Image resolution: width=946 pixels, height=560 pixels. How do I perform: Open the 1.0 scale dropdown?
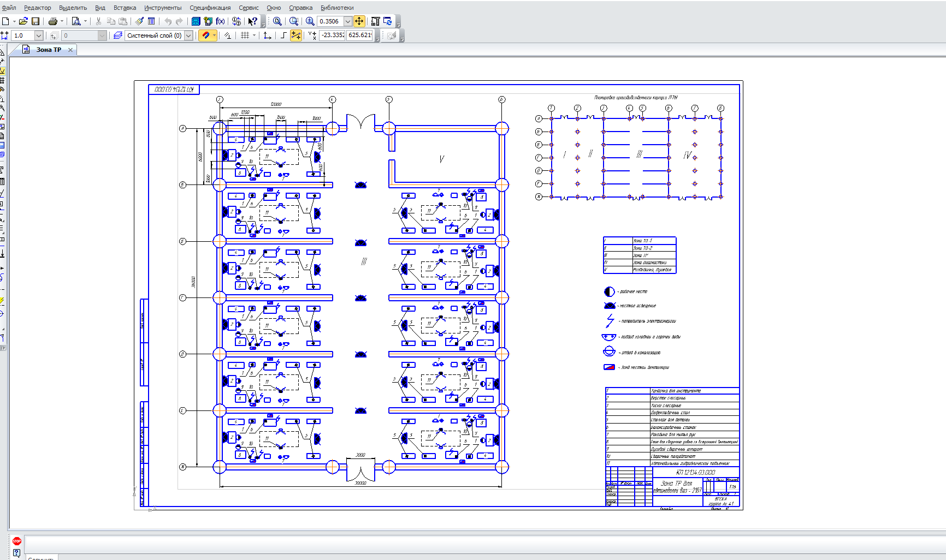pyautogui.click(x=39, y=35)
